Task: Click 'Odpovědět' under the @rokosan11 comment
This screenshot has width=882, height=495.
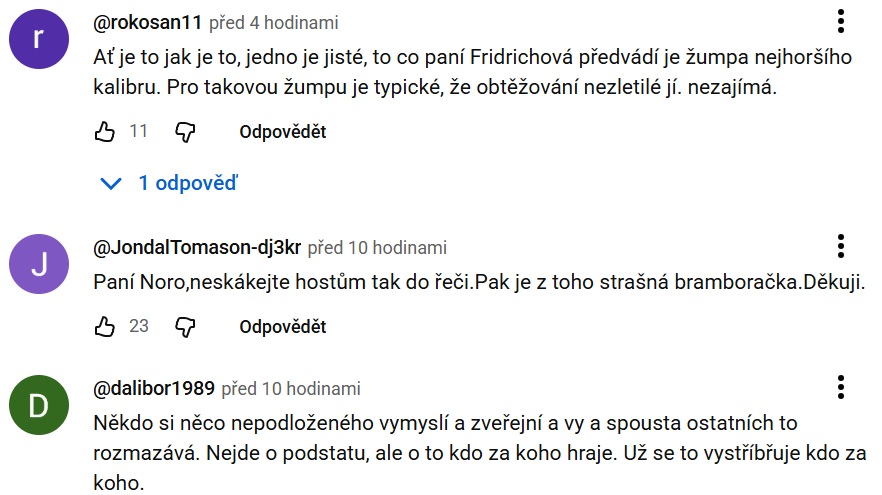Action: (x=282, y=132)
